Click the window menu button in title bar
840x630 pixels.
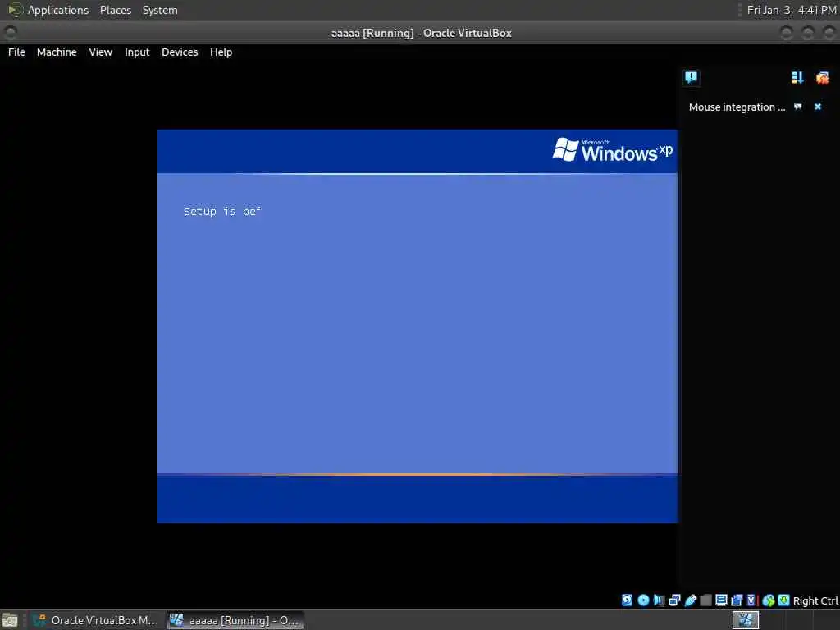click(10, 33)
